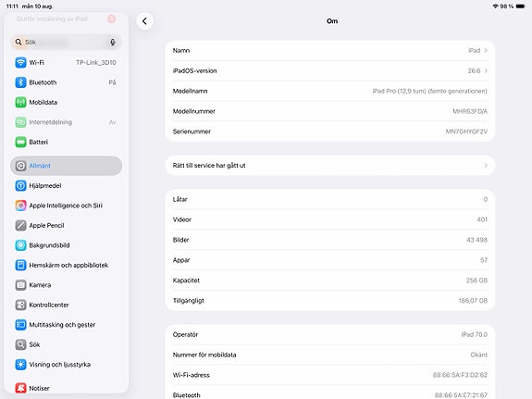Open Batteri settings icon
Screen dimensions: 532x399
(x=20, y=142)
